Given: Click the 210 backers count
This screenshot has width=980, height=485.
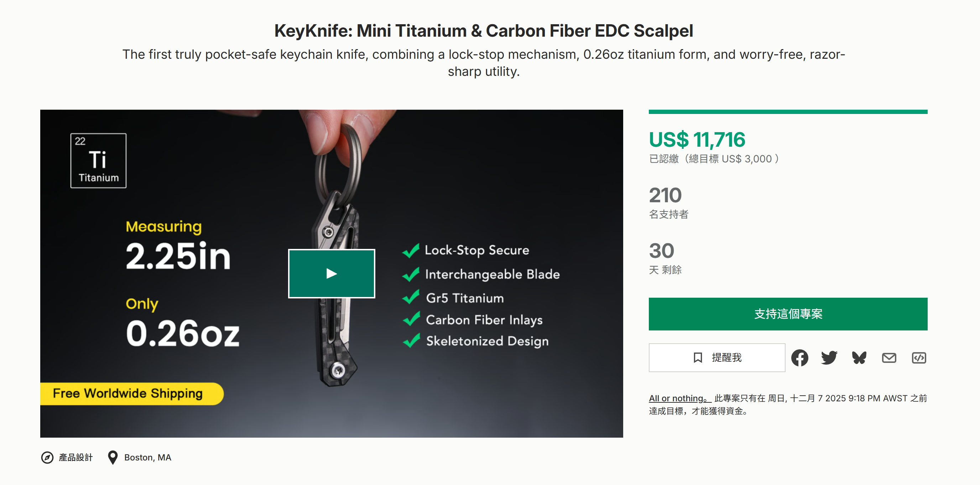Looking at the screenshot, I should click(x=665, y=195).
